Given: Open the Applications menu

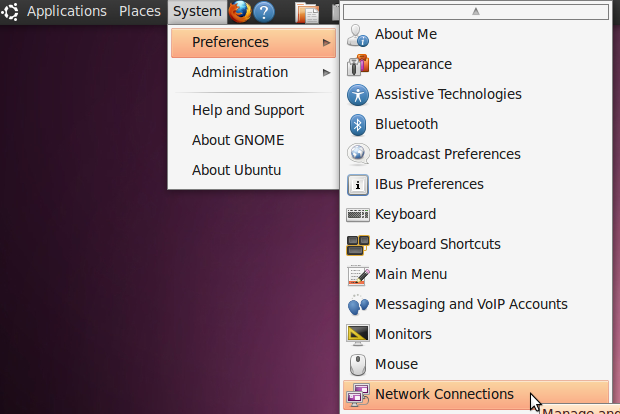Looking at the screenshot, I should pyautogui.click(x=66, y=12).
